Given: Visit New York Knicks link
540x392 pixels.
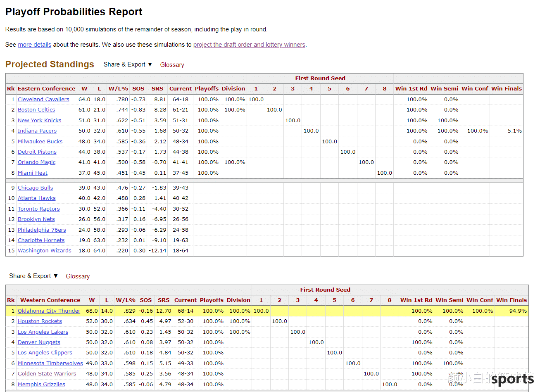Looking at the screenshot, I should click(39, 121).
